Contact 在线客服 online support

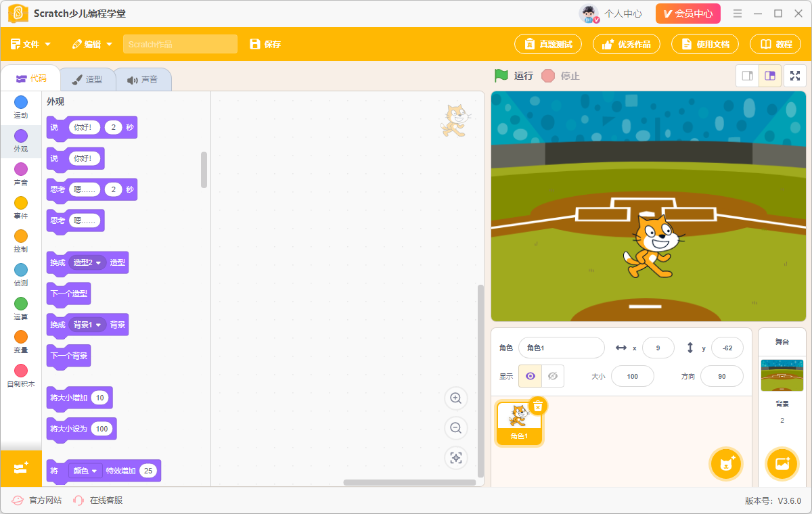click(98, 500)
